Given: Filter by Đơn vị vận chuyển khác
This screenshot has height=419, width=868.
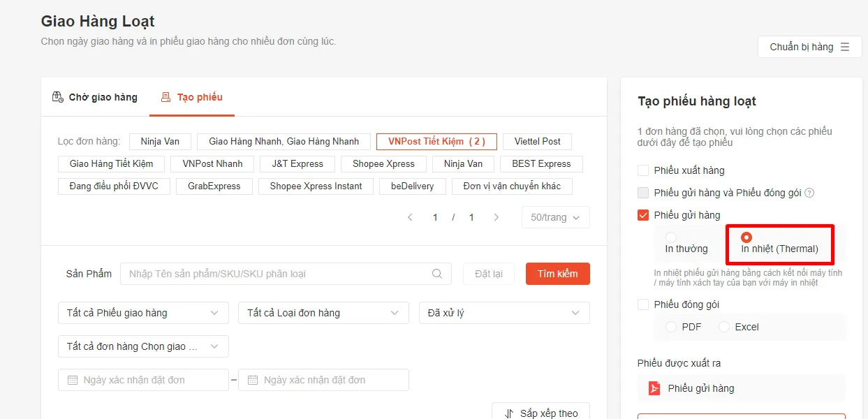Looking at the screenshot, I should [x=513, y=186].
